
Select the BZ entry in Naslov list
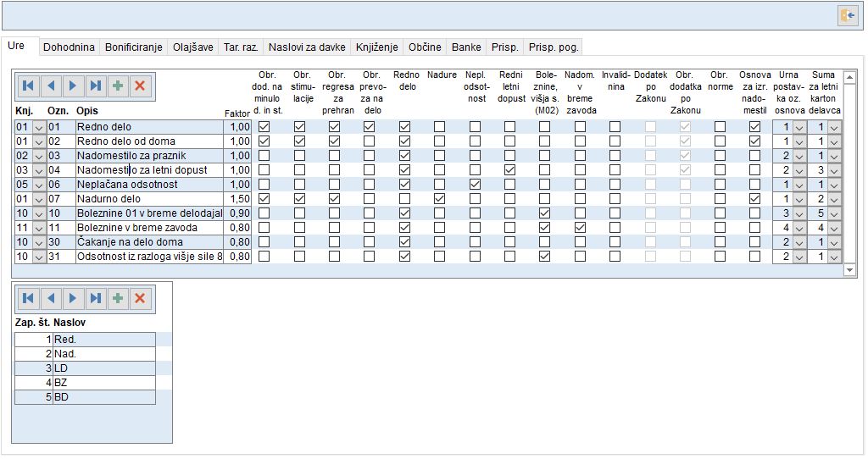click(104, 383)
